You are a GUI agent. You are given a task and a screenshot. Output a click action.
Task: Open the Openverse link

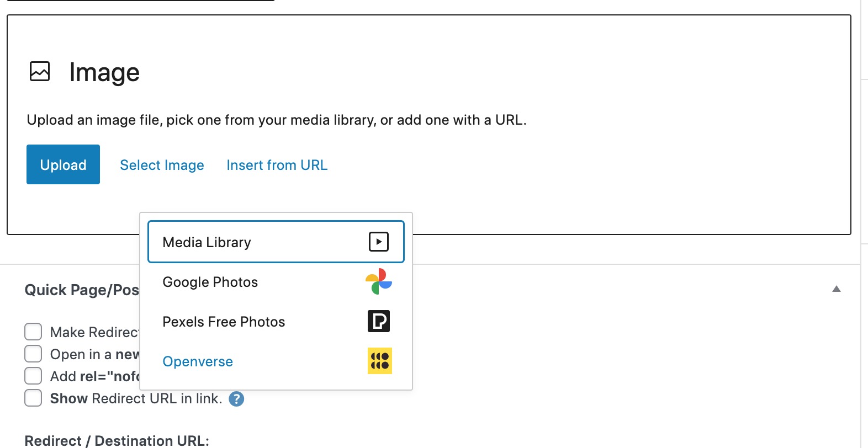(197, 361)
